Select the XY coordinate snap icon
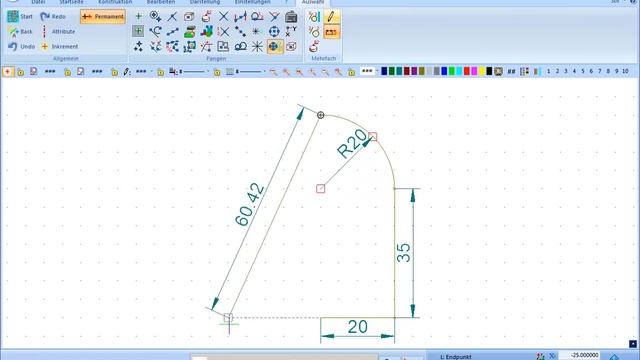640x360 pixels. (x=291, y=31)
